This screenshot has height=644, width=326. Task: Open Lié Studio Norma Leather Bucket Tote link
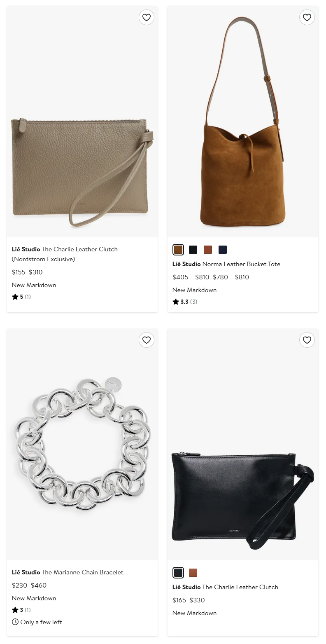coord(226,264)
